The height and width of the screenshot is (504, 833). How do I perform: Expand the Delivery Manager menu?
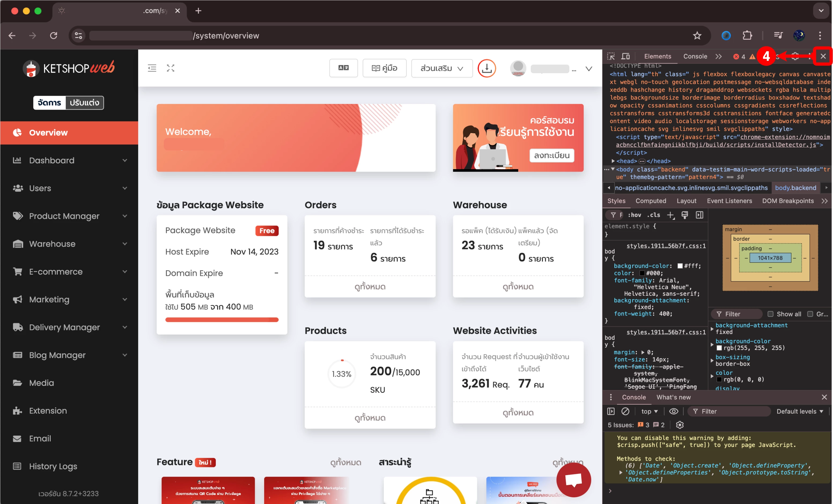pos(69,327)
